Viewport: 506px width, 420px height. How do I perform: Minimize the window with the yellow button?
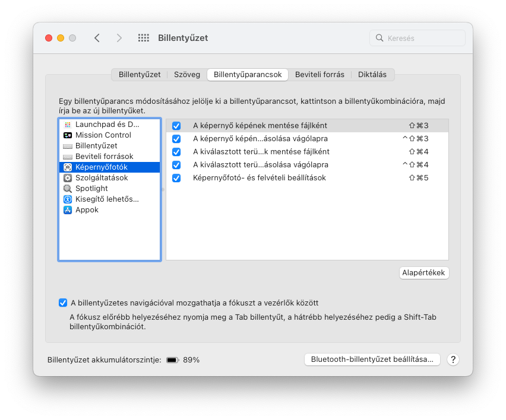tap(61, 38)
